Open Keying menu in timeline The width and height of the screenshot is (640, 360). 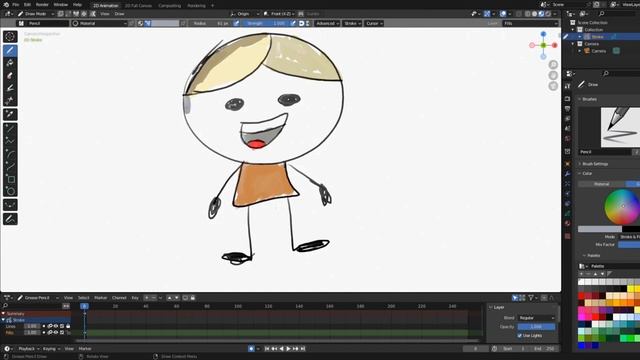[51, 349]
